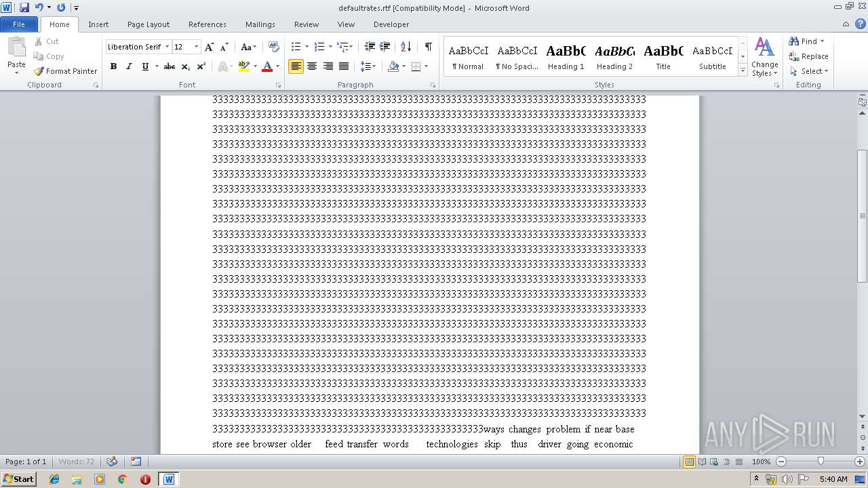868x488 pixels.
Task: Clear formatting with the eraser icon
Action: (x=274, y=47)
